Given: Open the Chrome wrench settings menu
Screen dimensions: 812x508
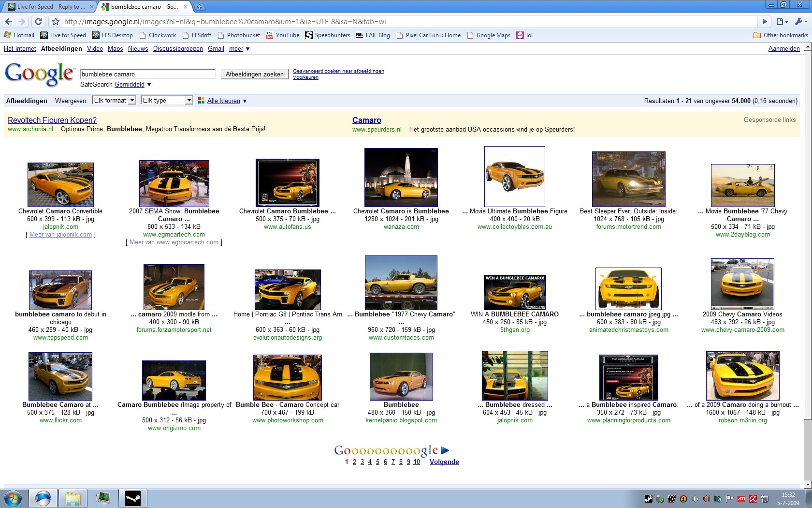Looking at the screenshot, I should coord(800,21).
